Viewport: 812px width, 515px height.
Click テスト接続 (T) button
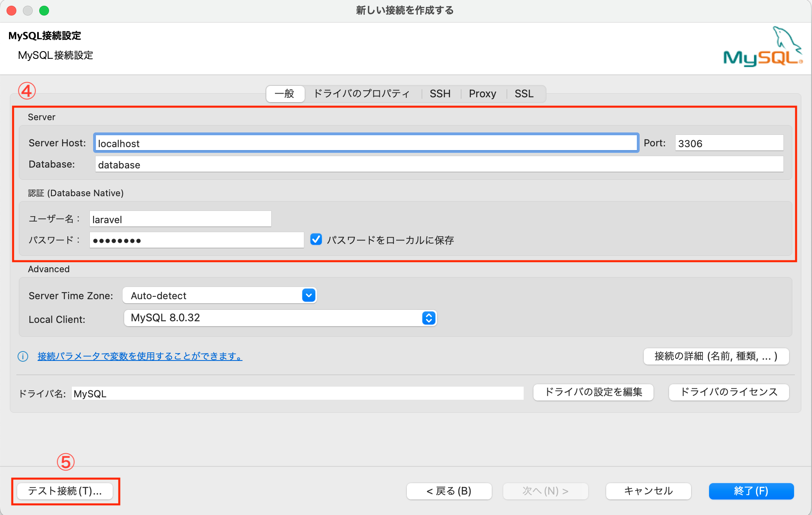click(65, 491)
